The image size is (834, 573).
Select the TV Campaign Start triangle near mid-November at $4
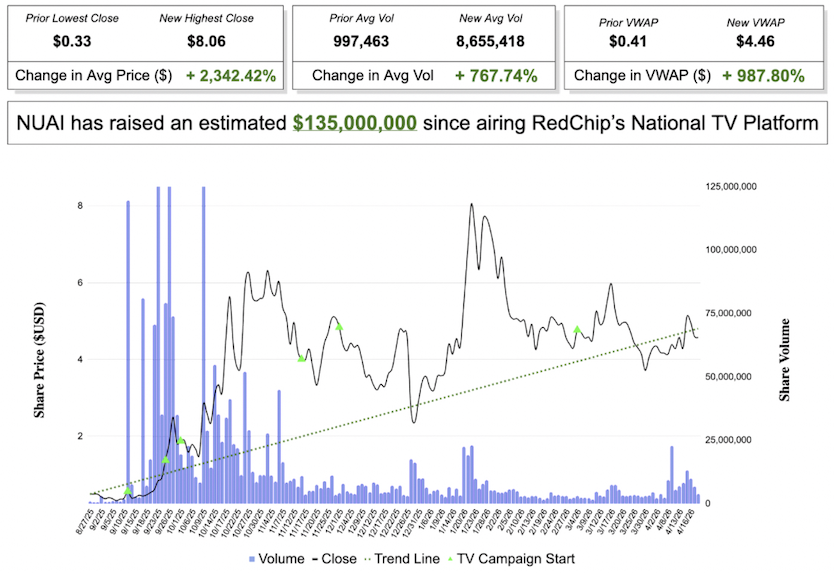click(302, 358)
